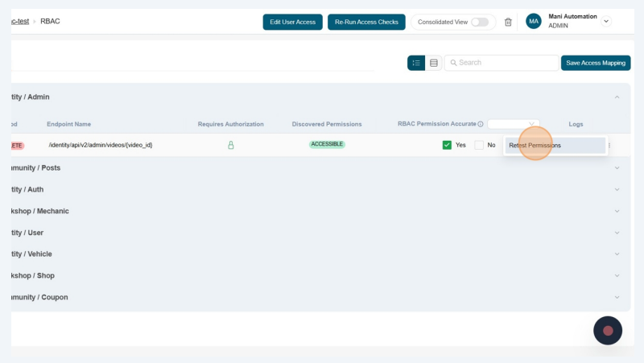644x363 pixels.
Task: Click the info icon beside RBAC Permission Accurate
Action: (x=481, y=124)
